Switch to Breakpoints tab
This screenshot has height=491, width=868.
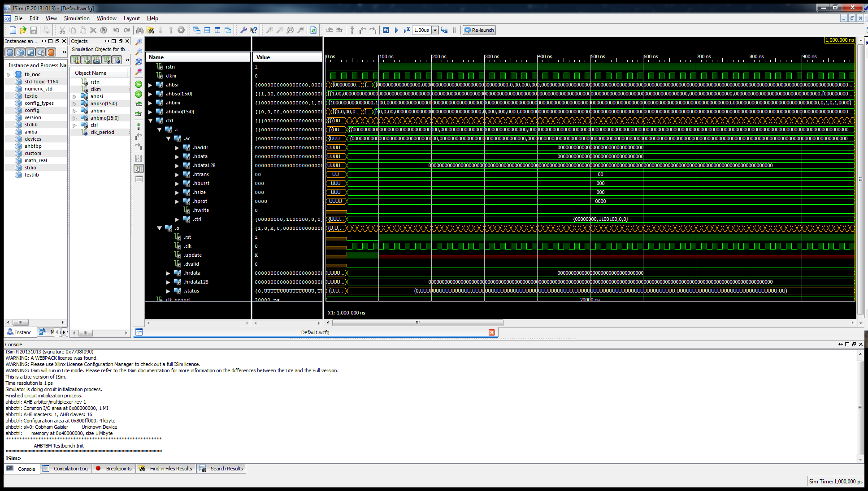[x=114, y=469]
